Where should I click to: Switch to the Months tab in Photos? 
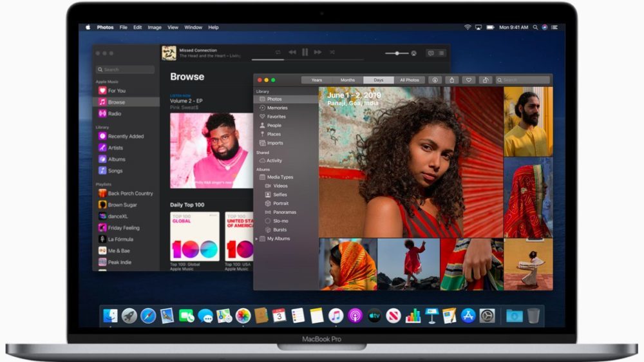(347, 80)
